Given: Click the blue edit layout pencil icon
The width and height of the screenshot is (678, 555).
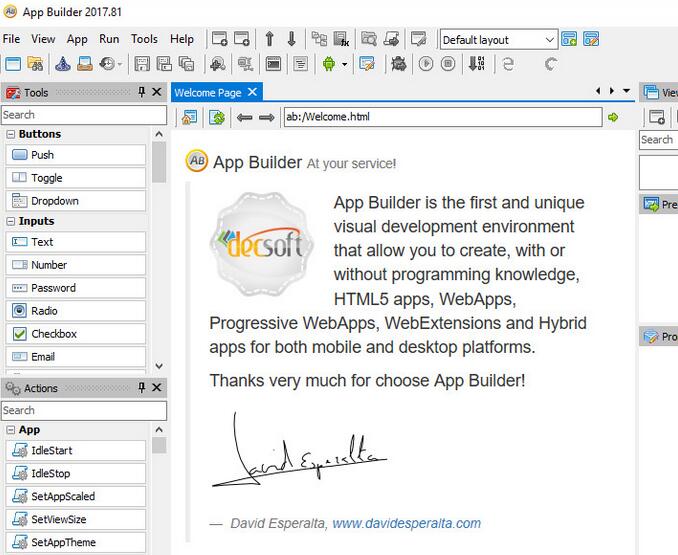Looking at the screenshot, I should coord(591,39).
